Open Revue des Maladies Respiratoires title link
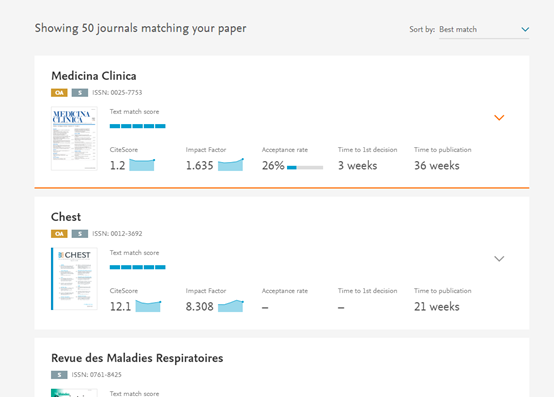The width and height of the screenshot is (554, 397). (137, 358)
